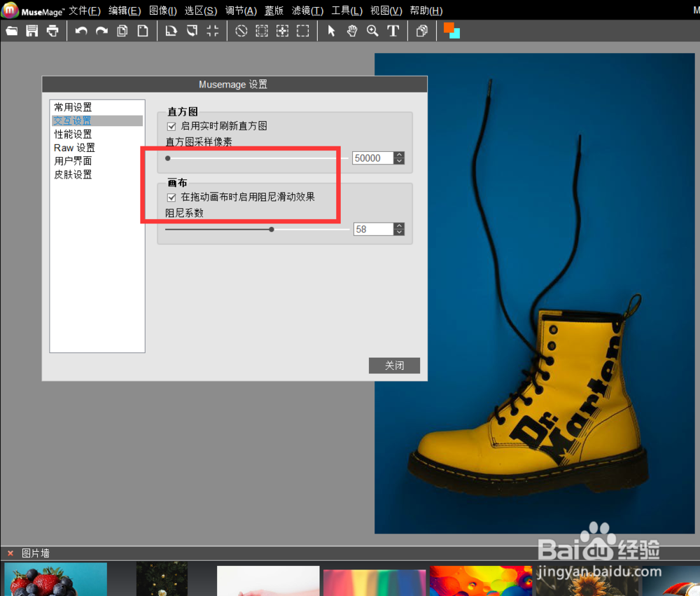
Task: Open the 视图(V) menu
Action: [x=386, y=11]
